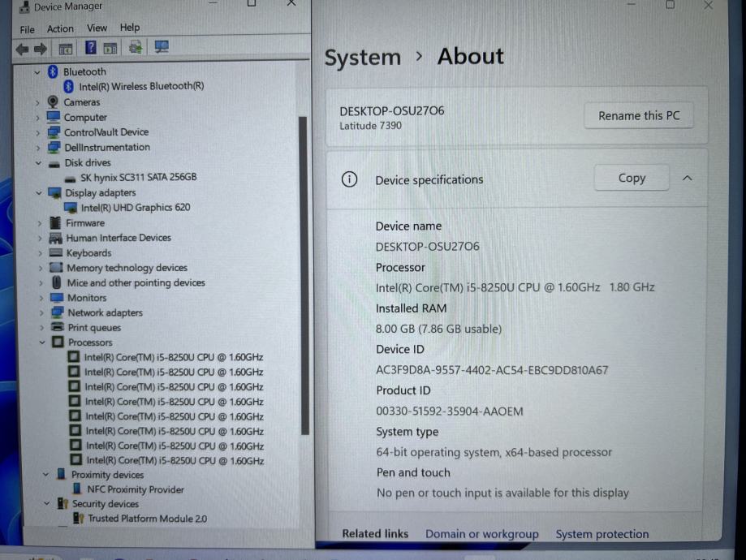746x560 pixels.
Task: Collapse the Security devices category
Action: (x=46, y=503)
